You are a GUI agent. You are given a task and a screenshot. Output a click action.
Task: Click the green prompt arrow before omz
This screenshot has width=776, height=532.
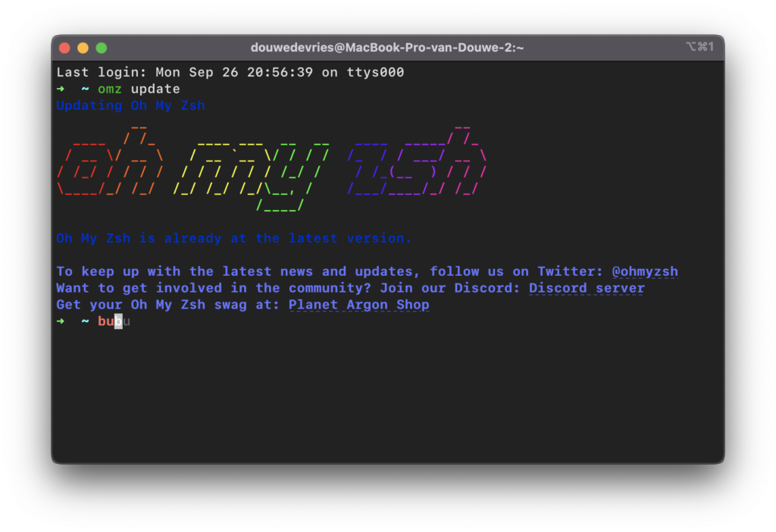pos(61,89)
